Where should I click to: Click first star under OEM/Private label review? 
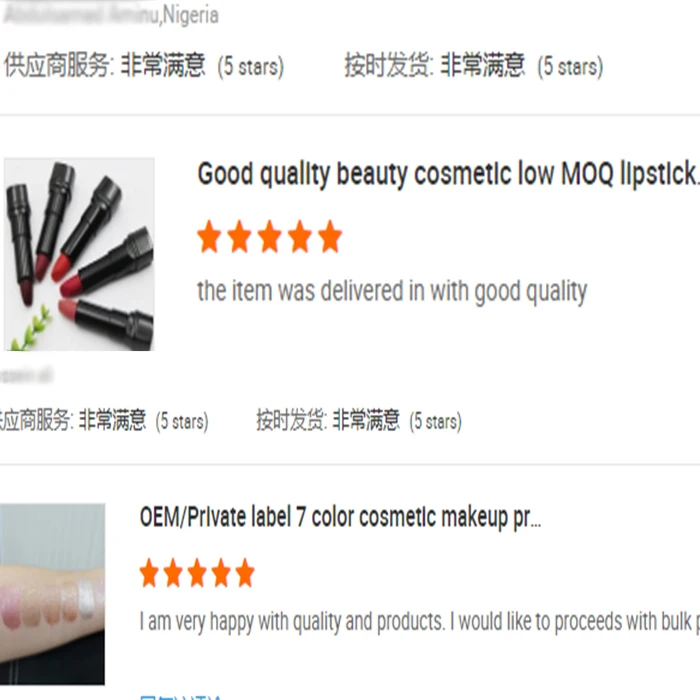point(149,572)
